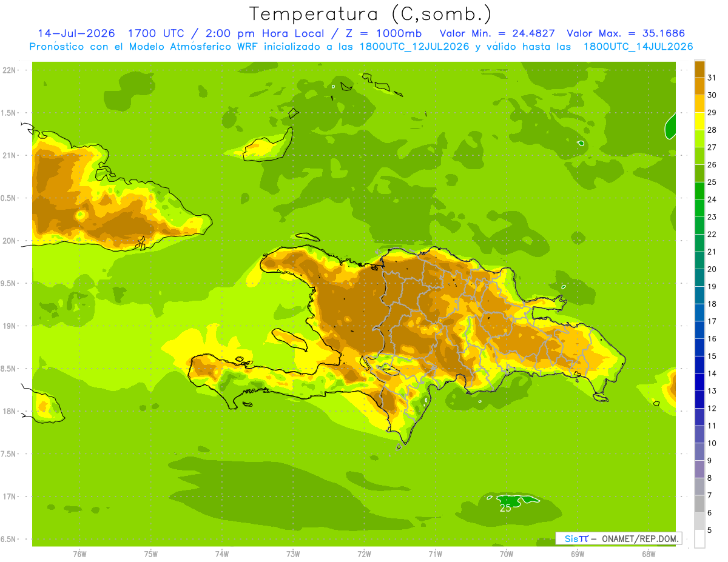The image size is (728, 562).
Task: Click the "21N" latitude label
Action: pyautogui.click(x=10, y=155)
